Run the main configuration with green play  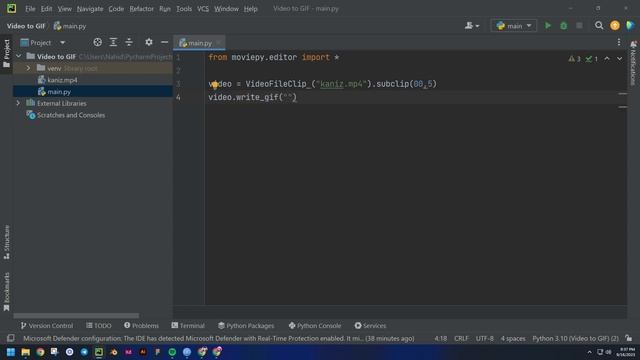point(548,26)
